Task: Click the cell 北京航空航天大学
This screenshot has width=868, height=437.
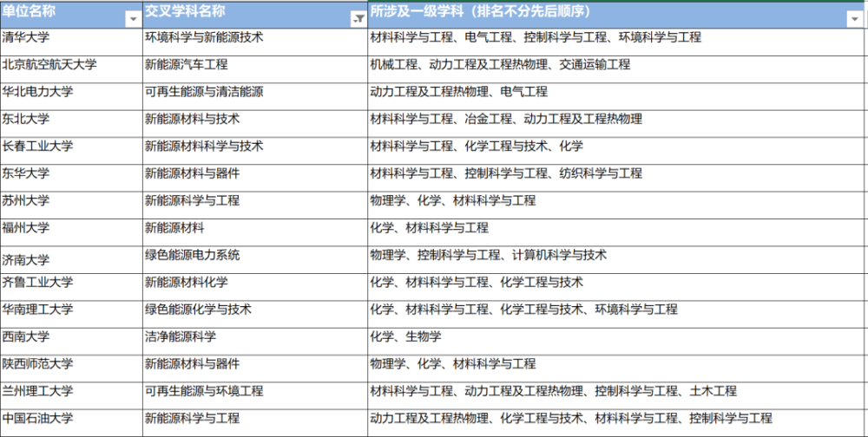Action: pos(71,69)
